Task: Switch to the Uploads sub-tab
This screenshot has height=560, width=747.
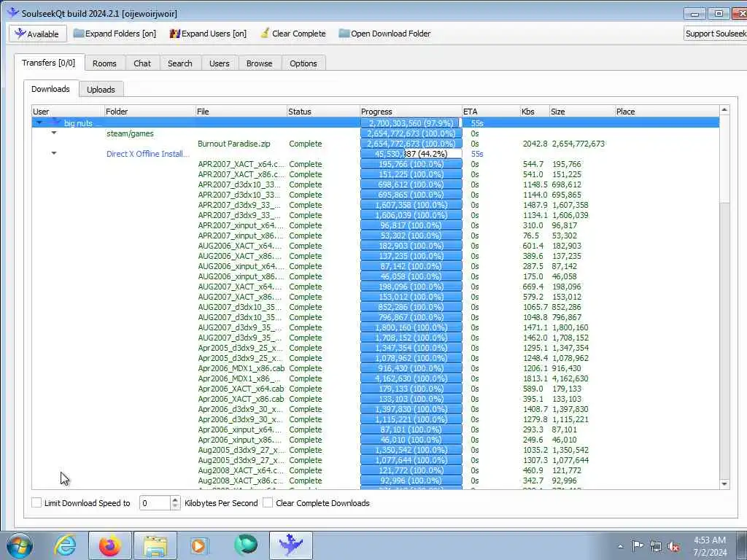Action: click(x=101, y=90)
